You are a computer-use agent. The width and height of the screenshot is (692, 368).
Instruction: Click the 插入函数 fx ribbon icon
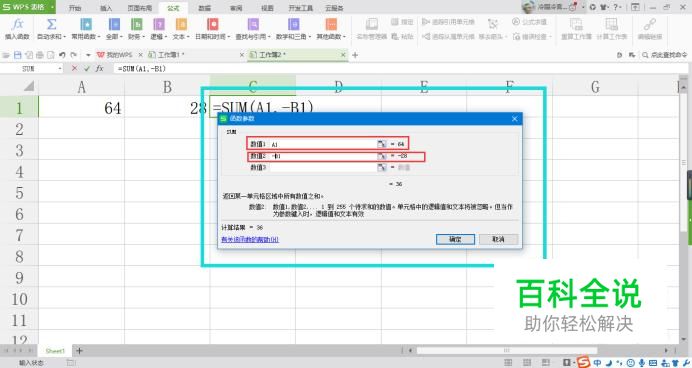tap(18, 24)
